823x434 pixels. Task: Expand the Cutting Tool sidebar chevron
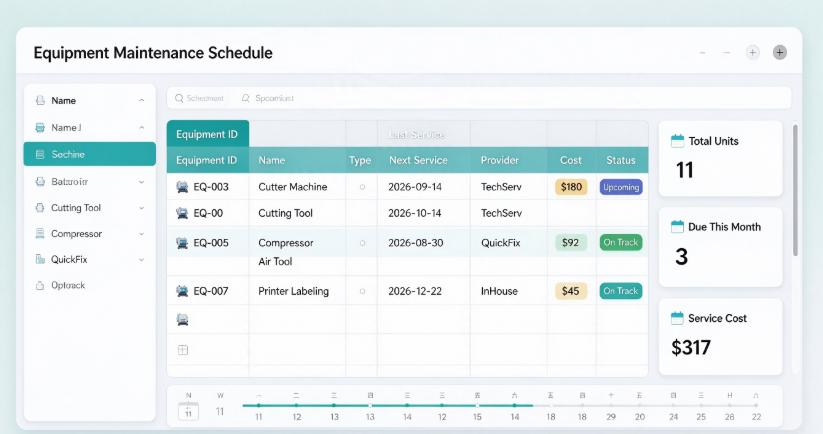[142, 208]
